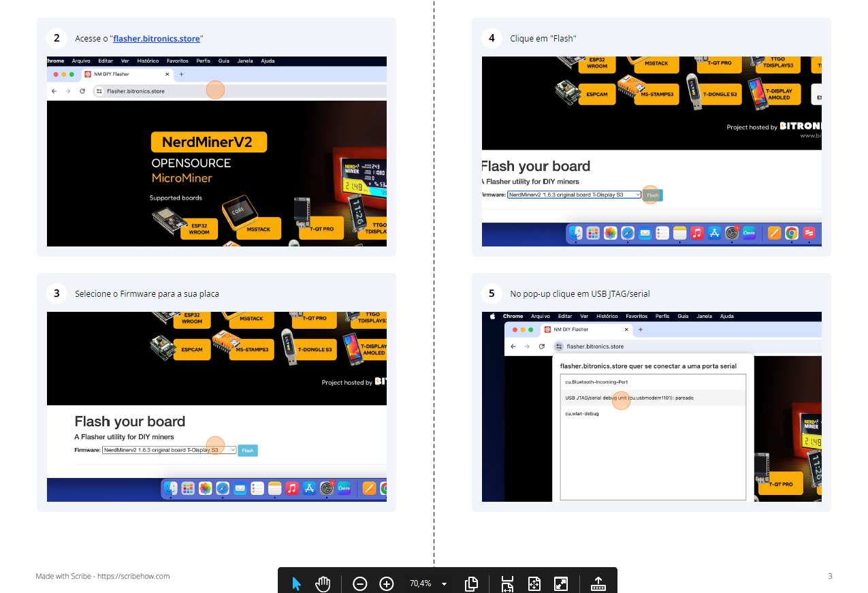The image size is (868, 593).
Task: Open the page view layout icon
Action: [471, 583]
